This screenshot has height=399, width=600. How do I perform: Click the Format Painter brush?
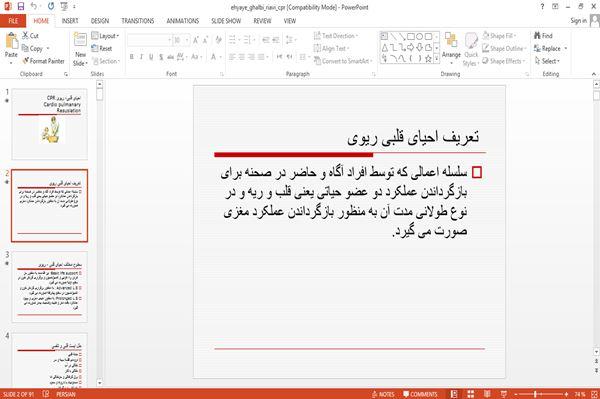pos(43,61)
